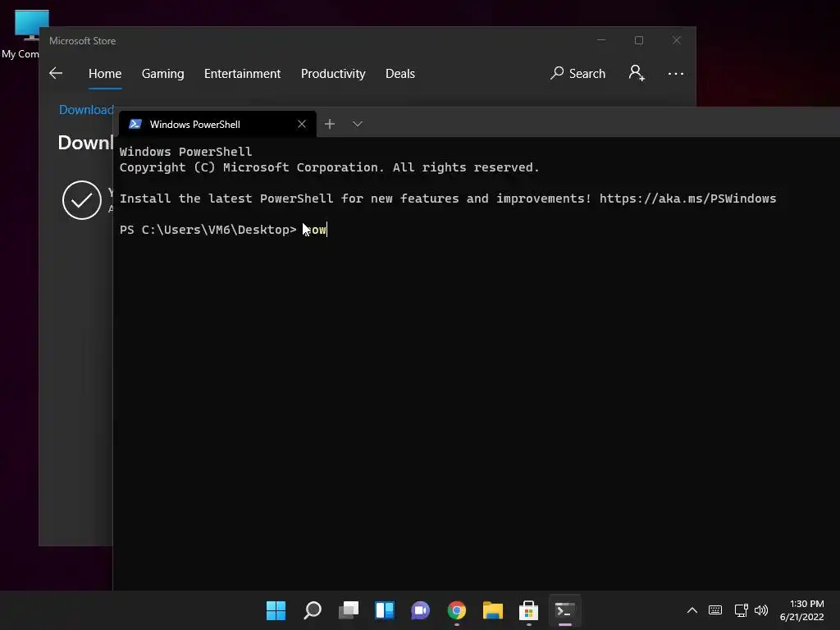Open taskbar Search
Viewport: 840px width, 630px height.
313,610
